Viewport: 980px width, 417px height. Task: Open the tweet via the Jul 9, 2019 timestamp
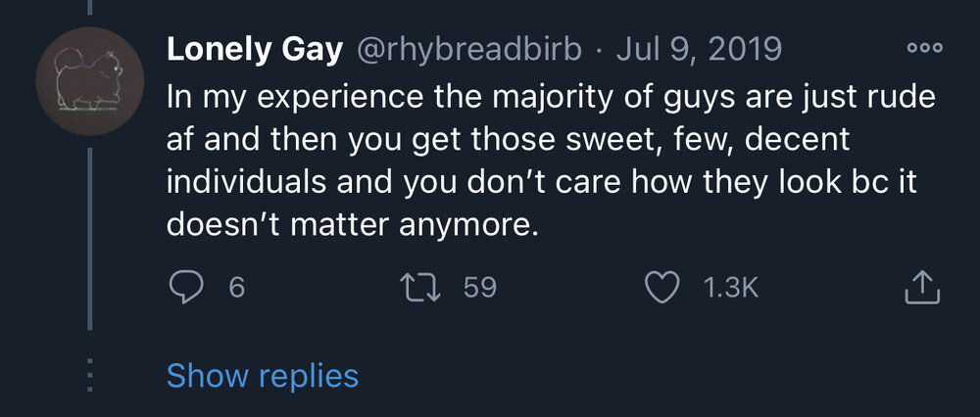click(x=699, y=50)
